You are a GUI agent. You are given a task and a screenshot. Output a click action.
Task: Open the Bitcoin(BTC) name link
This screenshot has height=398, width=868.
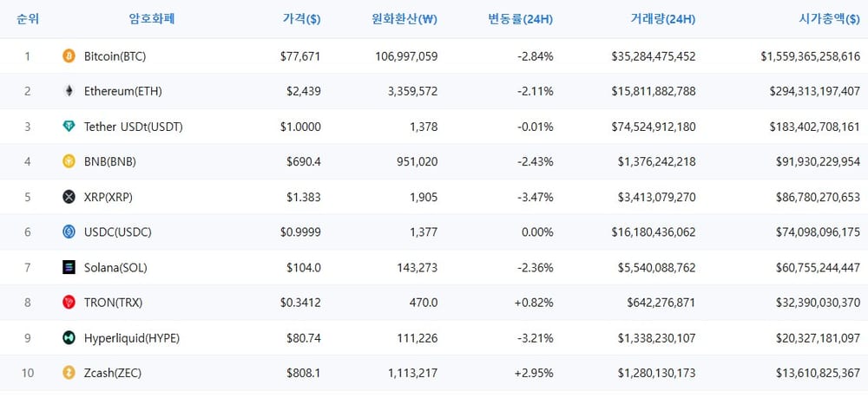click(x=115, y=55)
